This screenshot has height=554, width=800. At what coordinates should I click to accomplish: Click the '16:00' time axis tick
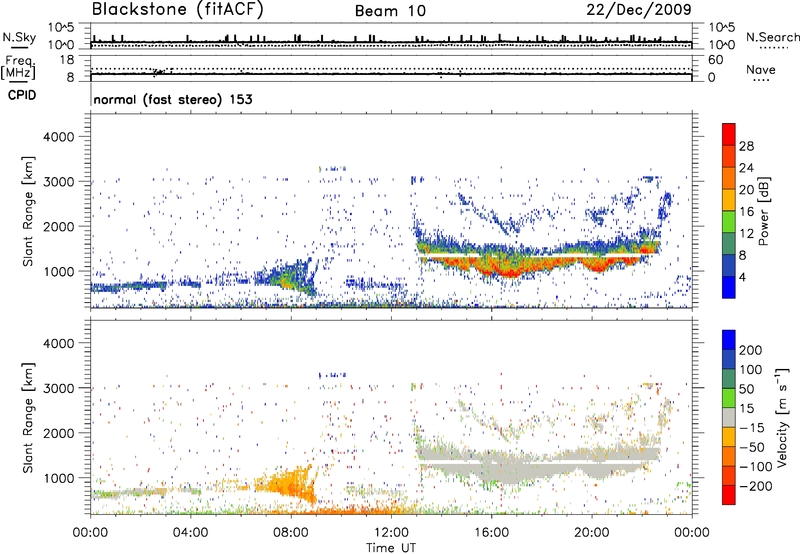pos(491,533)
